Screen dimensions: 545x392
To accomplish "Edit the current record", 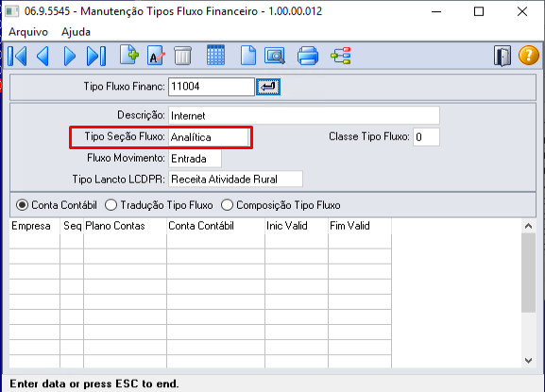I will [x=156, y=56].
